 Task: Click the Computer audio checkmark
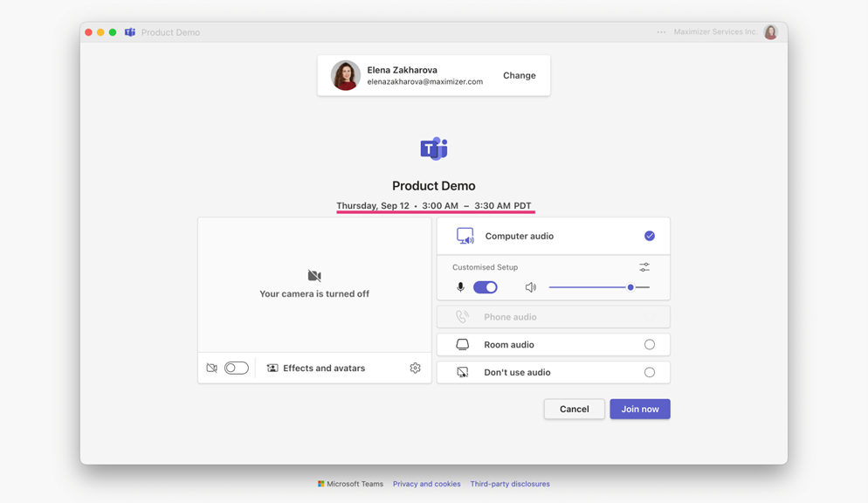pos(650,236)
